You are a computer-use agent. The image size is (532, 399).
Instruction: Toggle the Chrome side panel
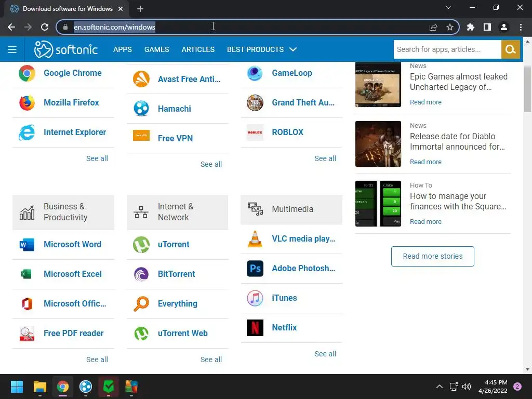point(487,27)
